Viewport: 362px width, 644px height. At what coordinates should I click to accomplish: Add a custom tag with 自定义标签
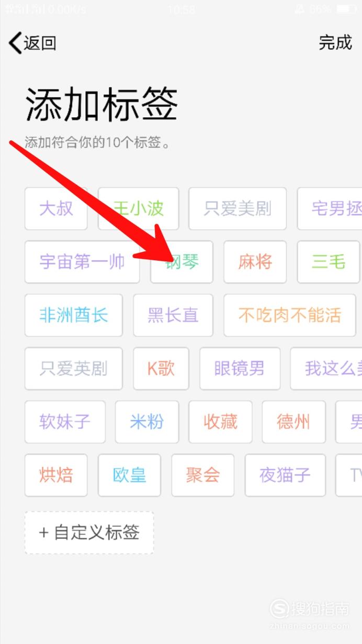click(89, 533)
